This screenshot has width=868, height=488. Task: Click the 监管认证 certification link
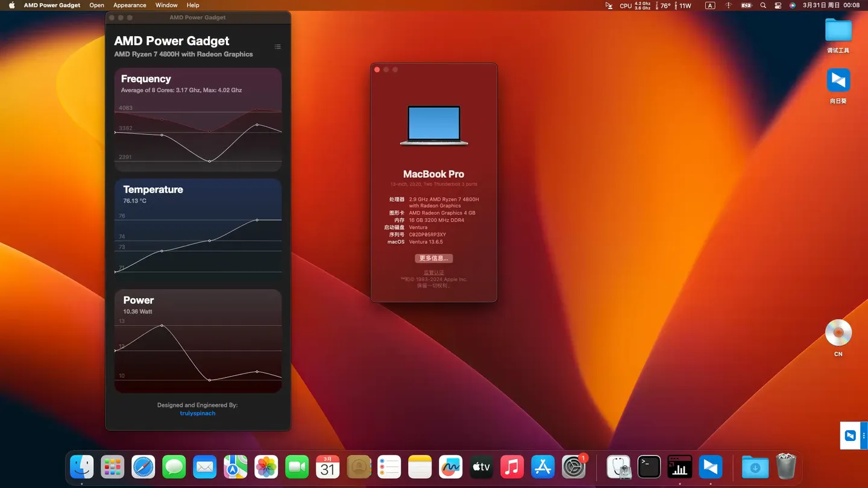[433, 272]
